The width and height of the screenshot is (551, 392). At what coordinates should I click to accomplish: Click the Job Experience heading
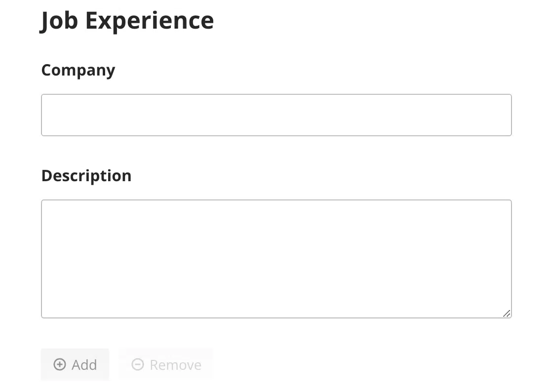coord(127,21)
